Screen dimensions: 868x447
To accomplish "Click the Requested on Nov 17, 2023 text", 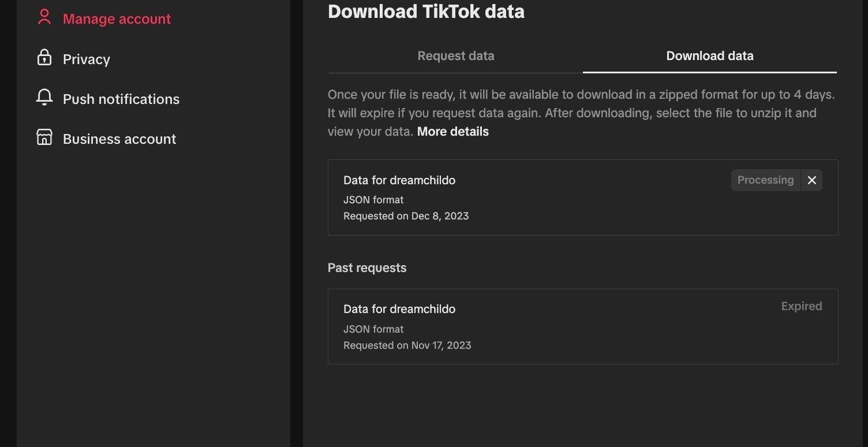I will 407,345.
